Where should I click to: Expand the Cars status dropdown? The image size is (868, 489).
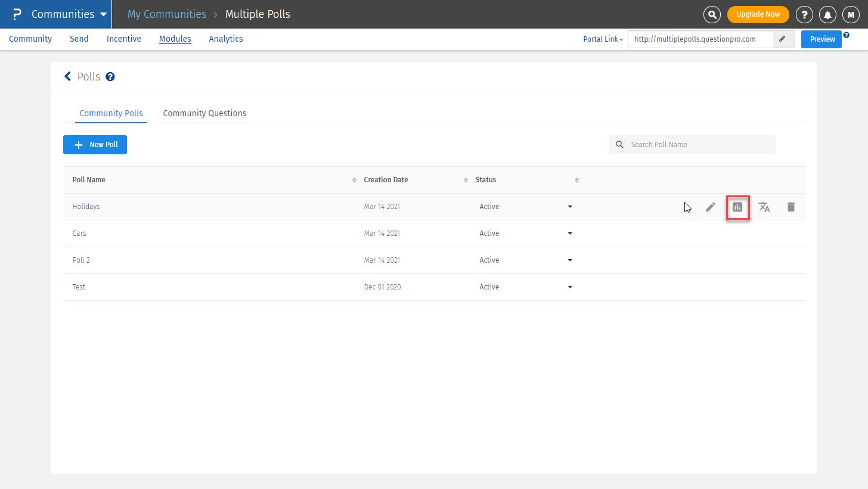(570, 233)
